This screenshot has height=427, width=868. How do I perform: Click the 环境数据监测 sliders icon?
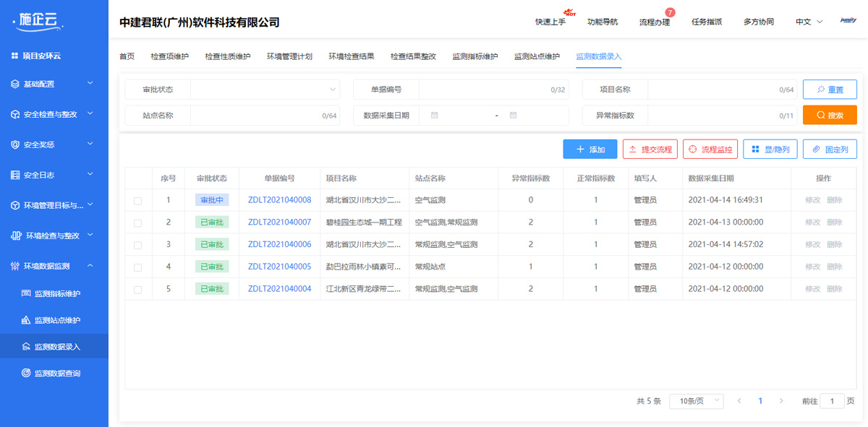click(x=15, y=266)
